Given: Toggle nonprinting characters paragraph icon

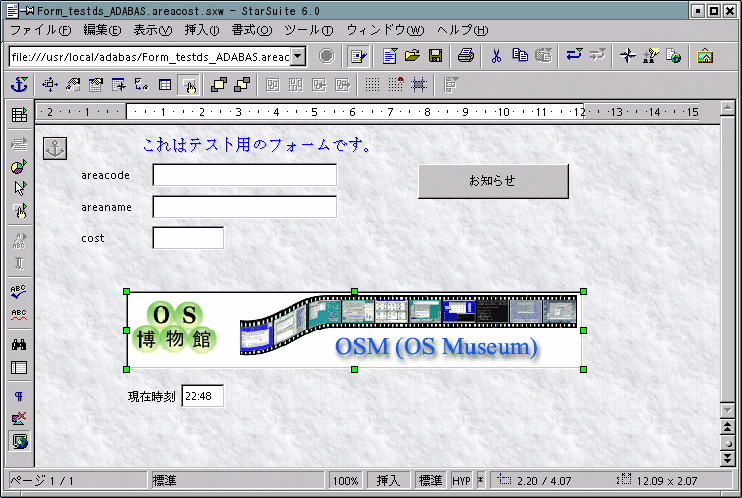Looking at the screenshot, I should click(x=19, y=397).
